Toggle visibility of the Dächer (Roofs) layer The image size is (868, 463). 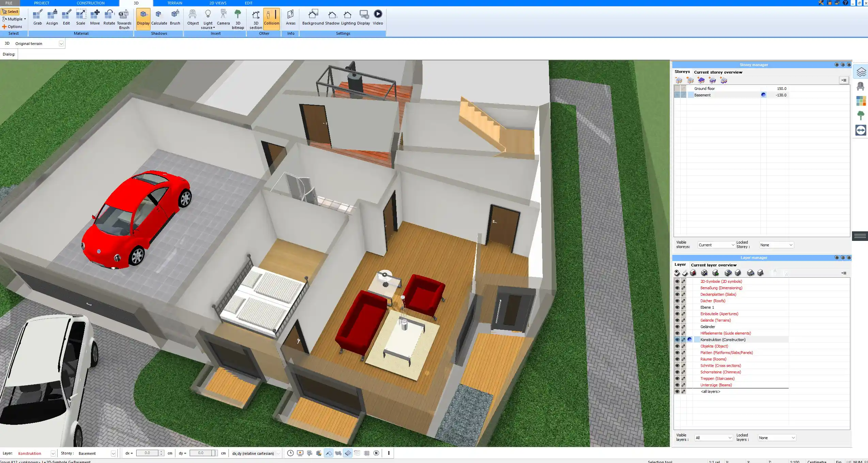click(677, 300)
